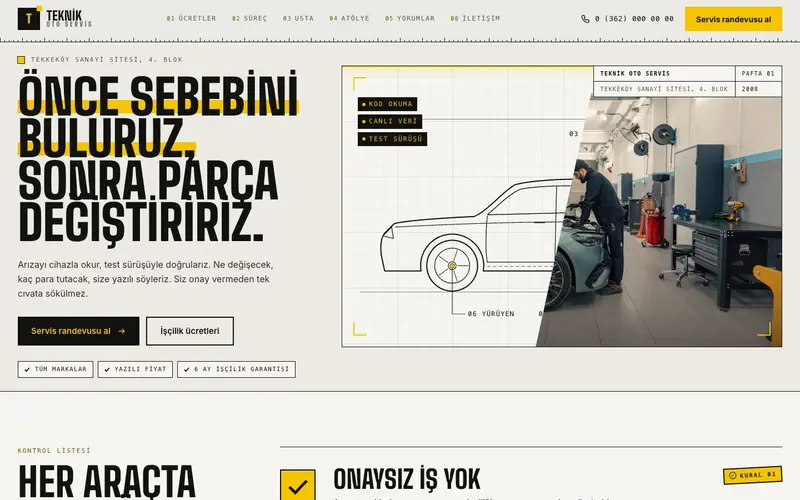This screenshot has height=500, width=800.
Task: Click the 06 Yürüyen label on the car diagram
Action: tap(491, 314)
